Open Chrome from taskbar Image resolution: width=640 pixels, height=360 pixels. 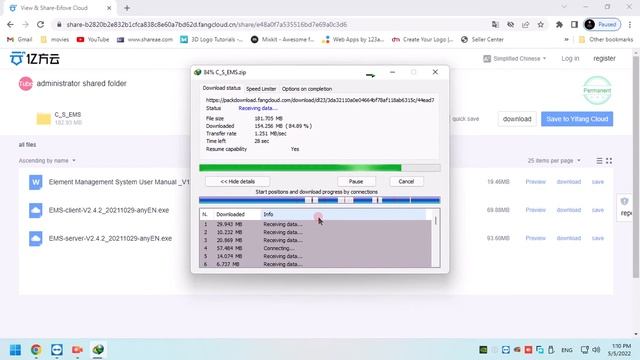36,350
